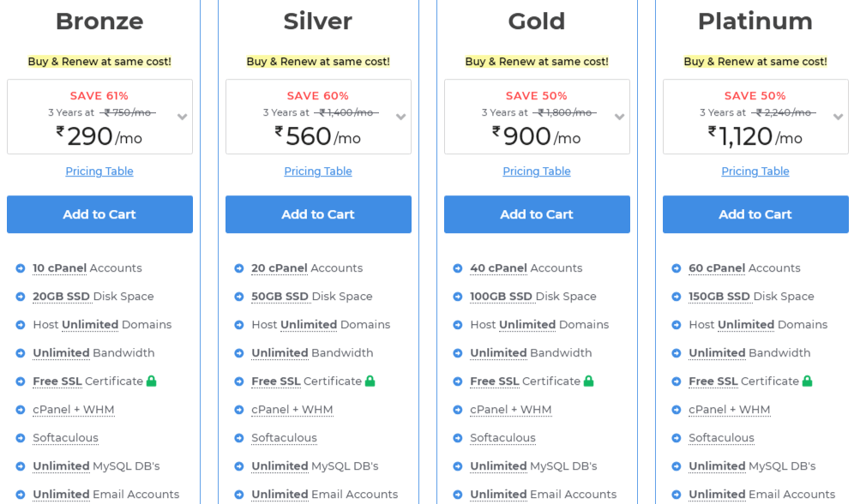Click the arrow bullet beside Gold Softaculous
This screenshot has height=504, width=854.
458,438
